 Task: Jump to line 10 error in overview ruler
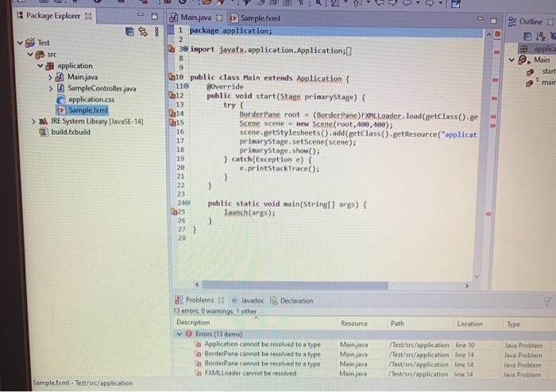496,80
